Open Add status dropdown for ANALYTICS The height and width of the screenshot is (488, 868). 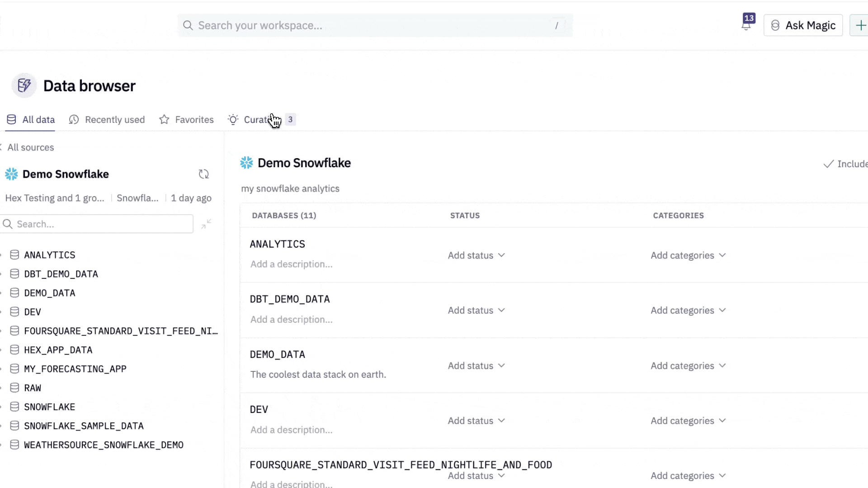pyautogui.click(x=476, y=255)
